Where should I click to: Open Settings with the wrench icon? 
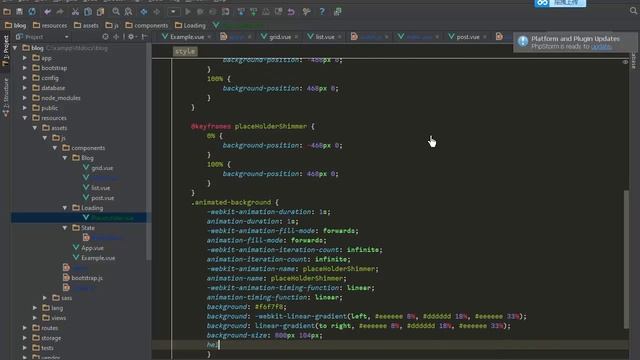tap(307, 12)
